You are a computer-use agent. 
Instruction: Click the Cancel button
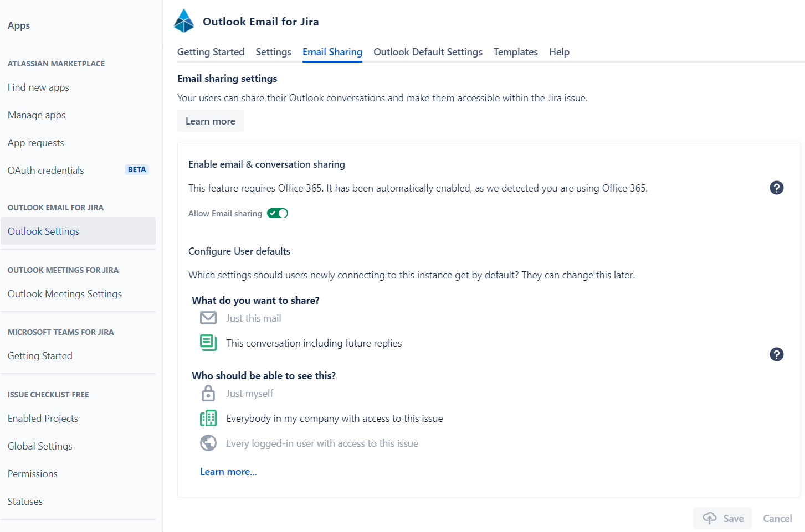[x=777, y=518]
